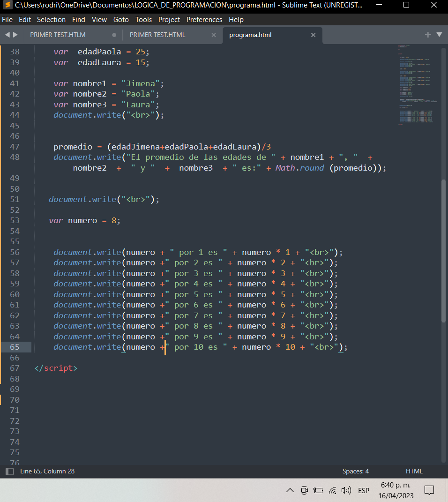Click the closing </script> tag
This screenshot has width=448, height=502.
(56, 368)
